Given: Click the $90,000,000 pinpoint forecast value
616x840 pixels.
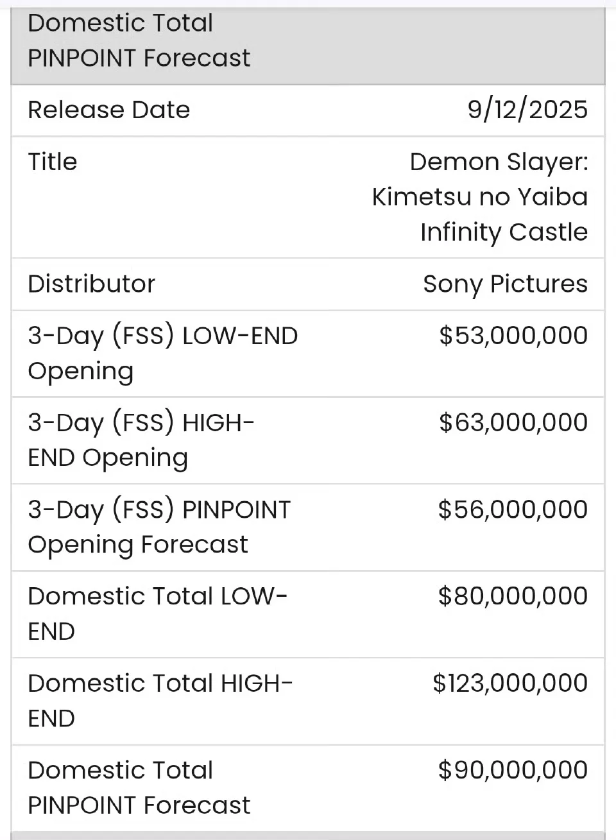Looking at the screenshot, I should [513, 770].
